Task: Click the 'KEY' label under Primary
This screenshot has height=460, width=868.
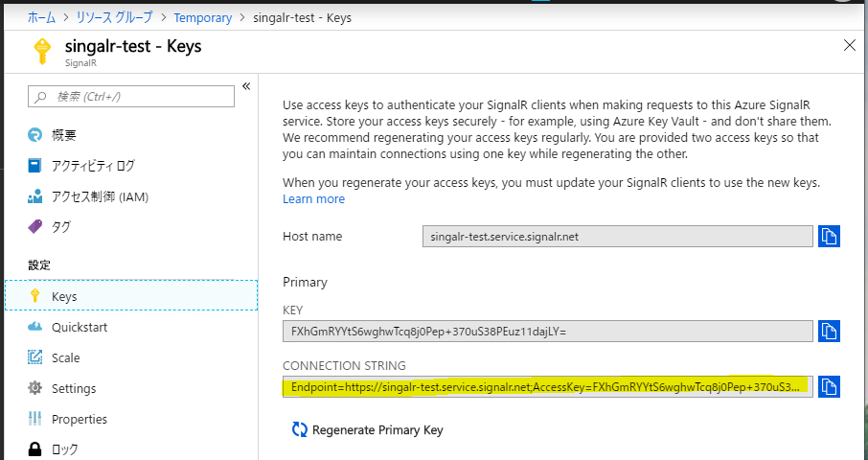Action: tap(293, 310)
